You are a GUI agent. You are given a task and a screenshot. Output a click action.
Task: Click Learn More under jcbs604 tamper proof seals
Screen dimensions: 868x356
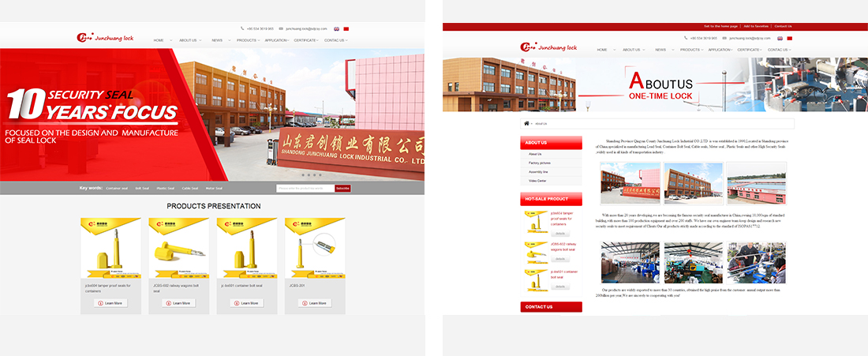point(110,303)
